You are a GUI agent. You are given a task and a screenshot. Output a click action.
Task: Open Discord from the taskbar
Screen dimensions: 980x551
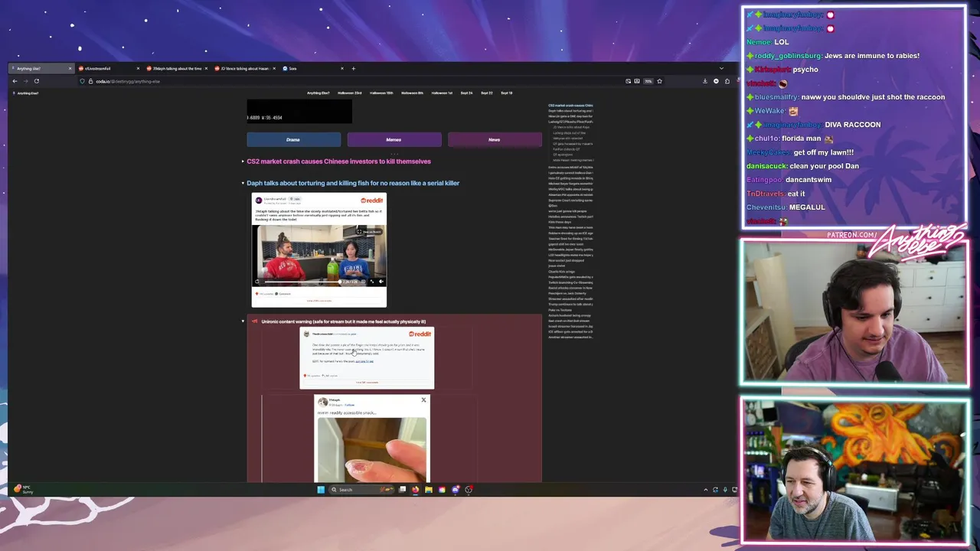[455, 490]
